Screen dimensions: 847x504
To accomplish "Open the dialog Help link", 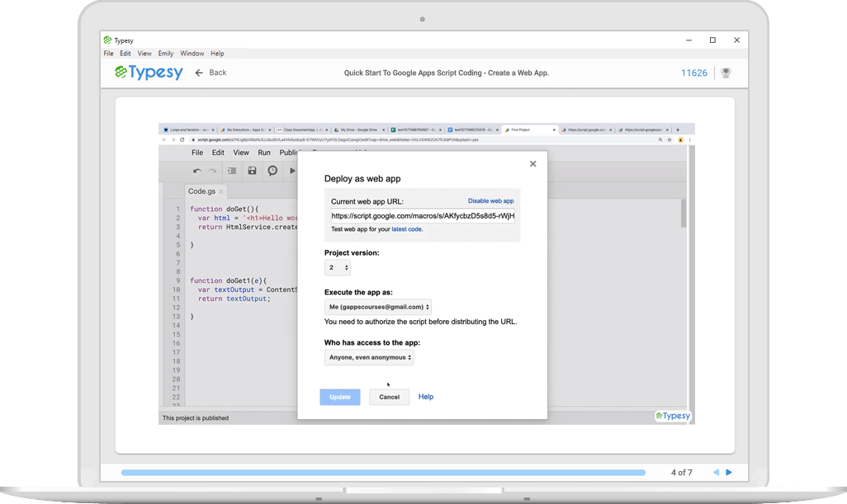I will [x=426, y=397].
